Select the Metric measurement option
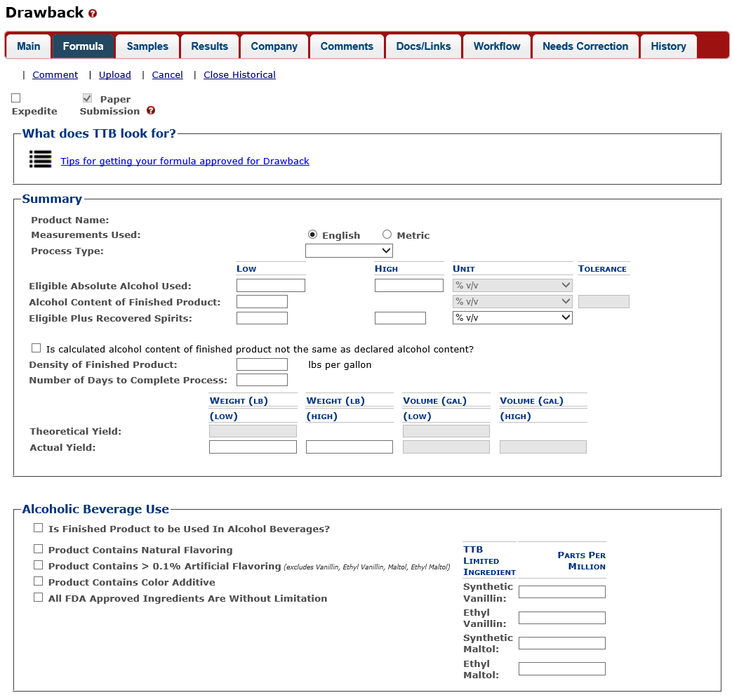Screen dimensions: 732x700 387,235
